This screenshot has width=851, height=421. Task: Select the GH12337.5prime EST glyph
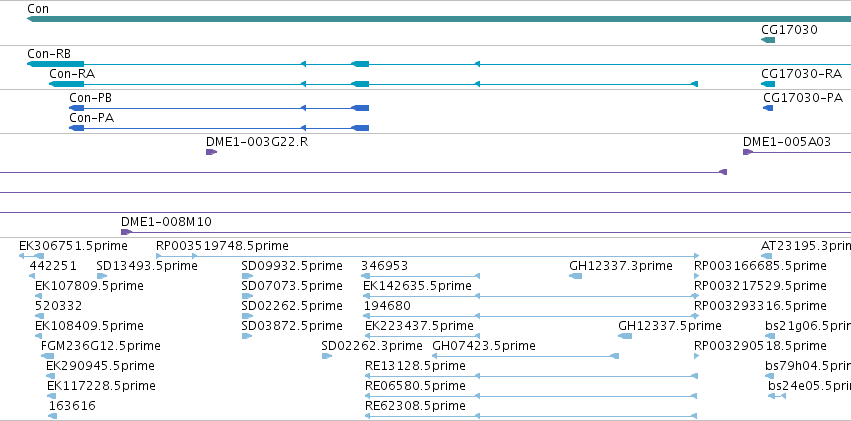(x=625, y=336)
